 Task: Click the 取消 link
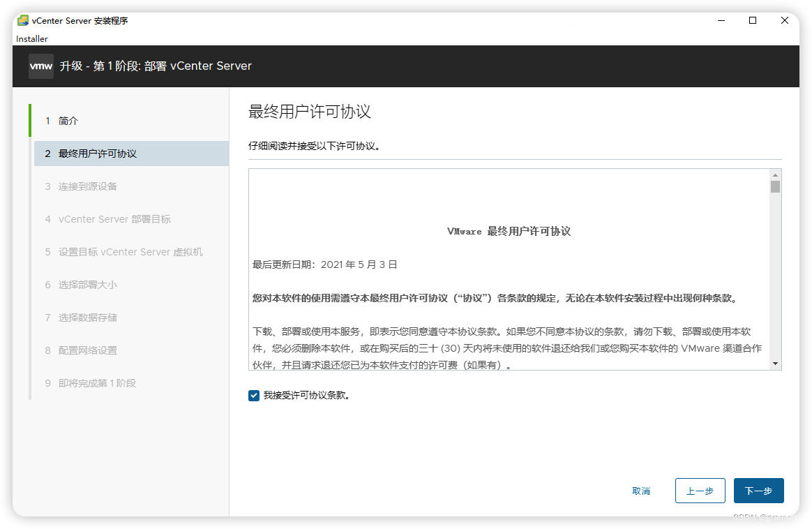pos(641,491)
